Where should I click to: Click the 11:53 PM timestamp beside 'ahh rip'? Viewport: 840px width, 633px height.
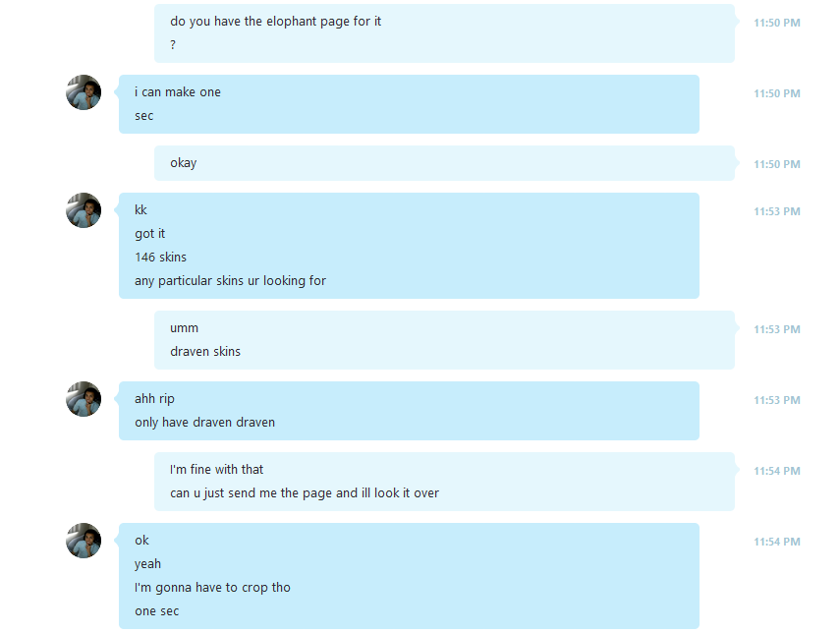[777, 400]
